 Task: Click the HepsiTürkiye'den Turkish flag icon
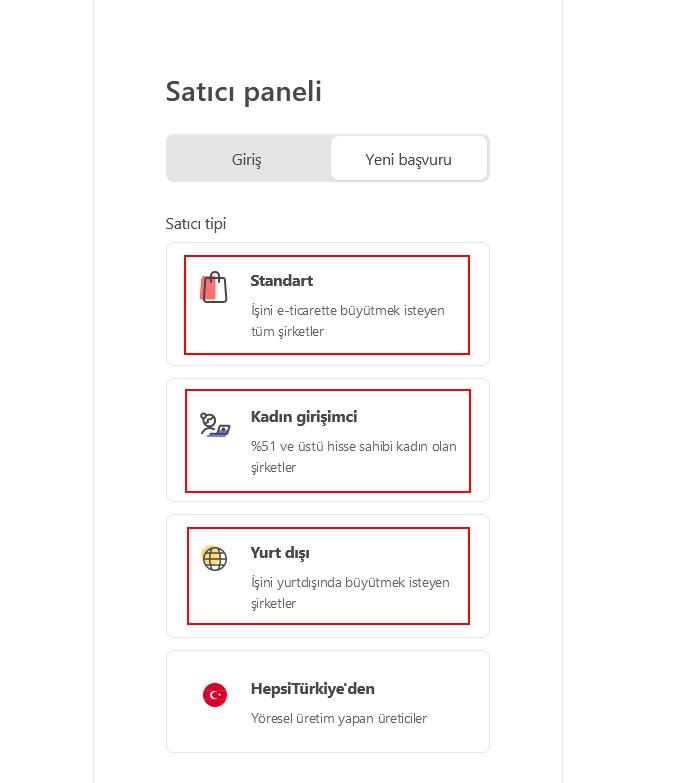coord(214,695)
